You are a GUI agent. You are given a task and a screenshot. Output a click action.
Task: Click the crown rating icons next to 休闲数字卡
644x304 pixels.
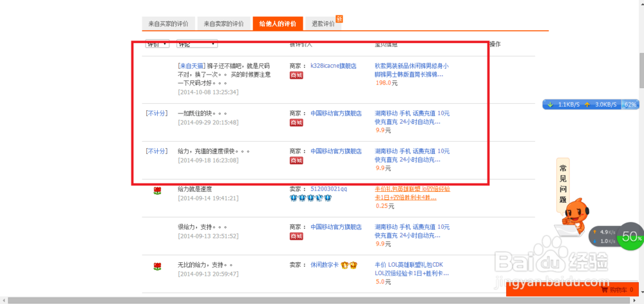350,265
